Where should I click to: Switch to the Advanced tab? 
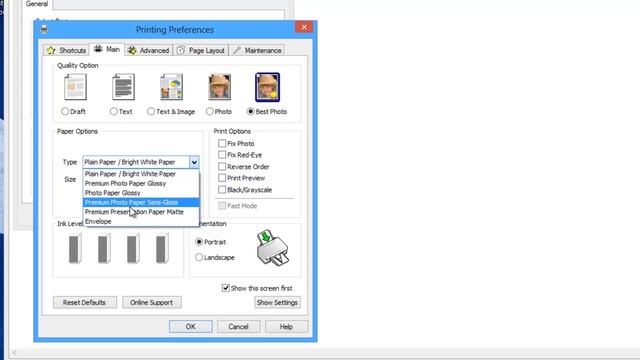149,51
